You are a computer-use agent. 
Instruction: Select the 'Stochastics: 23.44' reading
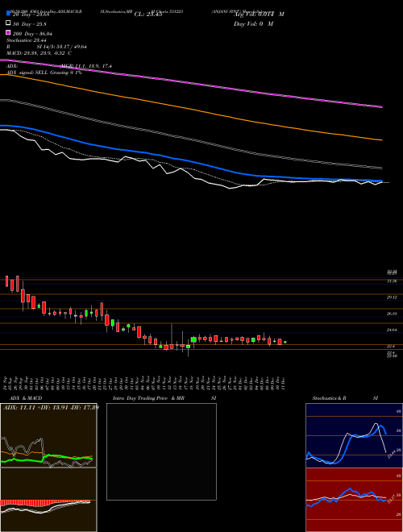(27, 40)
